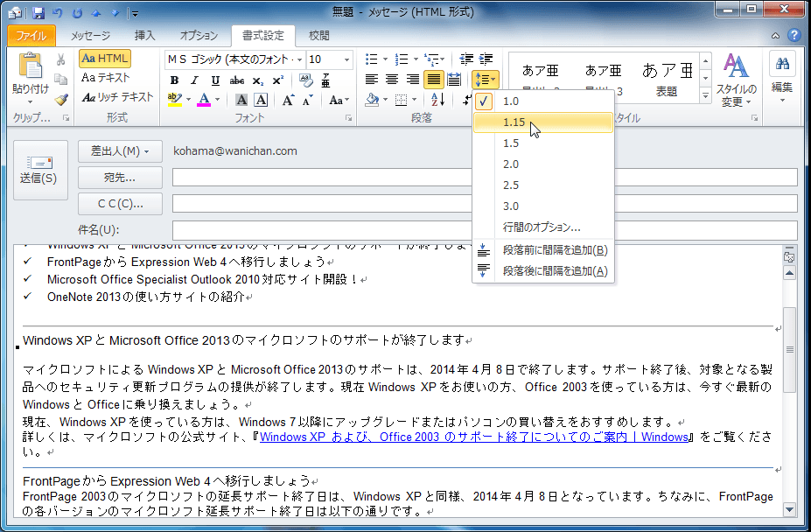The width and height of the screenshot is (811, 532).
Task: Open 行間のオプション... menu item
Action: click(x=543, y=227)
